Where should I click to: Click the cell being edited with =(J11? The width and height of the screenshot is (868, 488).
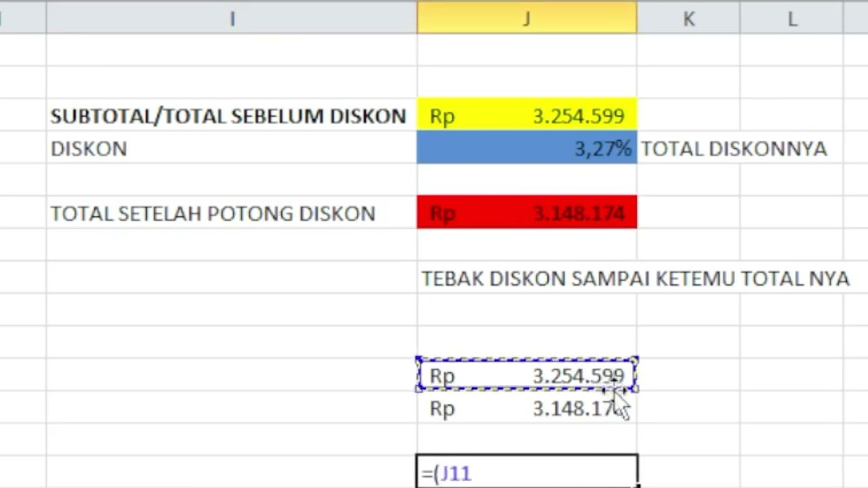pyautogui.click(x=527, y=472)
